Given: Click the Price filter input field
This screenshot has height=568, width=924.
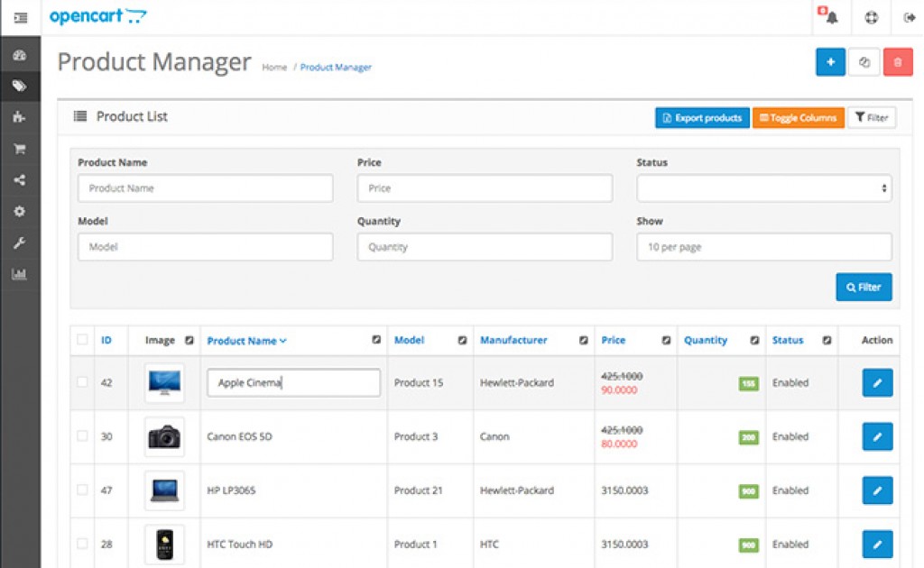Looking at the screenshot, I should (485, 188).
